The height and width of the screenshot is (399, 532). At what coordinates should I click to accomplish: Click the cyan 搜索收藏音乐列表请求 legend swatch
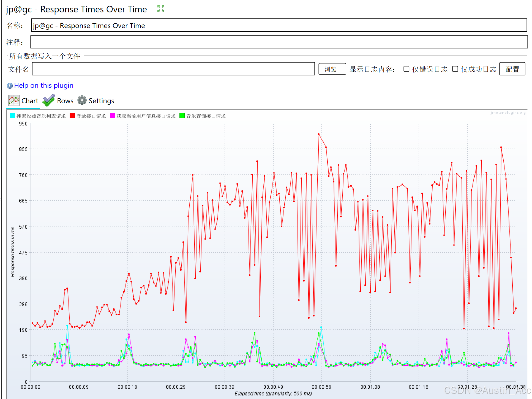click(12, 116)
